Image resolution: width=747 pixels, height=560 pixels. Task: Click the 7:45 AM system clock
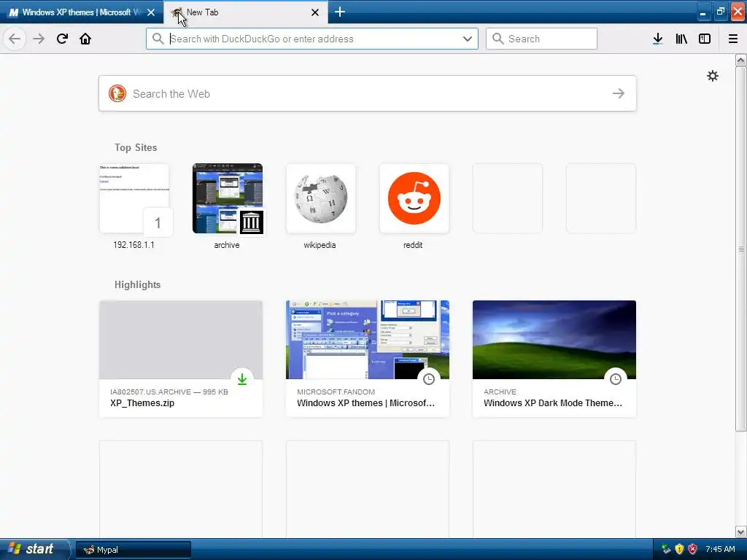[x=720, y=549]
